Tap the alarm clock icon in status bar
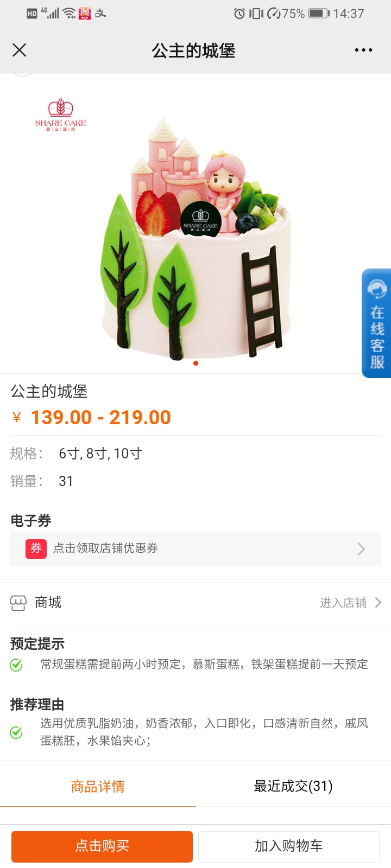 239,14
